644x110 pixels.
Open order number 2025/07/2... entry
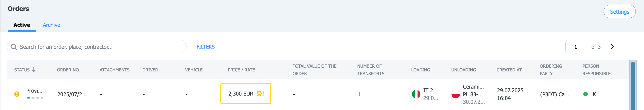coord(72,94)
